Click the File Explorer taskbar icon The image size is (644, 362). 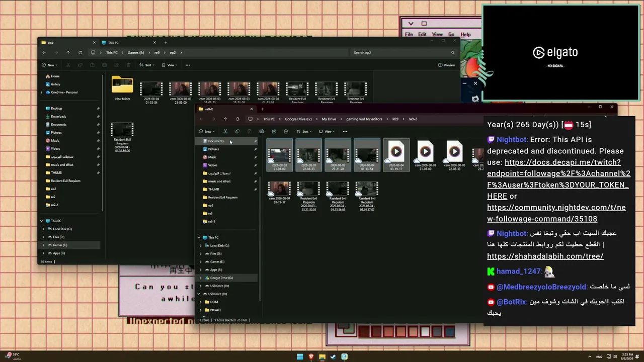click(x=322, y=356)
